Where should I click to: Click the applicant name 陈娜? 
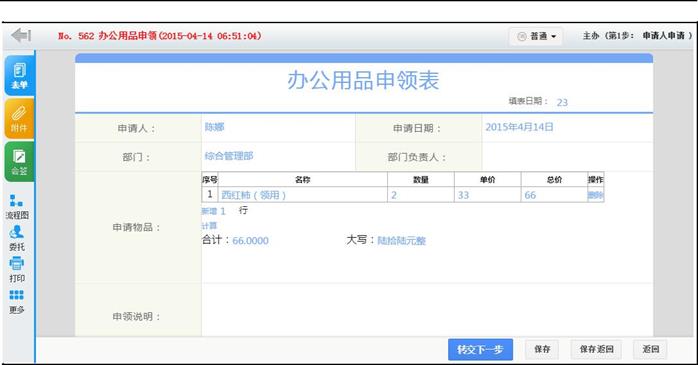pos(214,127)
